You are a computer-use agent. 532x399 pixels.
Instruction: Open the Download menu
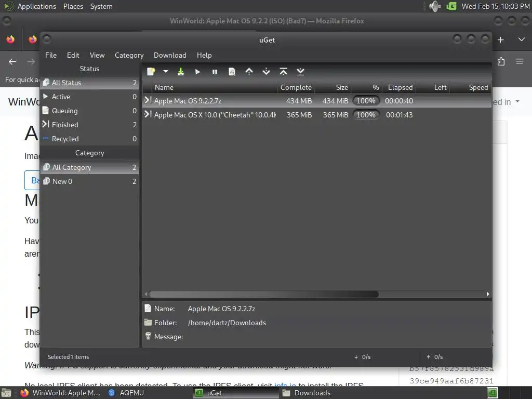[x=170, y=55]
